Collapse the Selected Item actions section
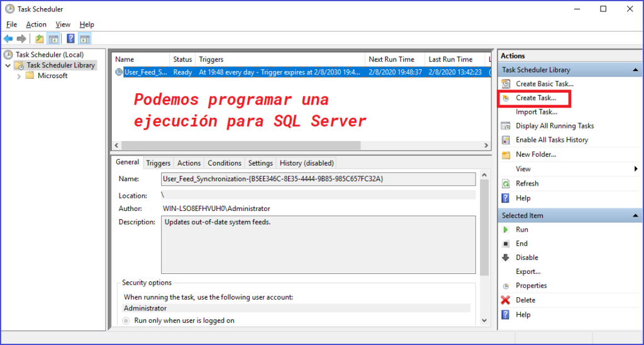This screenshot has width=644, height=345. [x=635, y=215]
